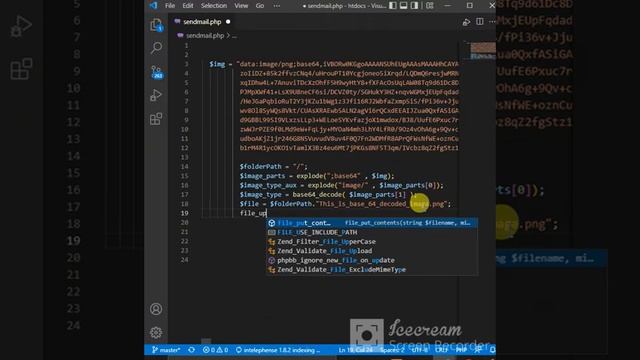This screenshot has height=360, width=640.
Task: Toggle the bottom panel layout icon
Action: click(404, 5)
